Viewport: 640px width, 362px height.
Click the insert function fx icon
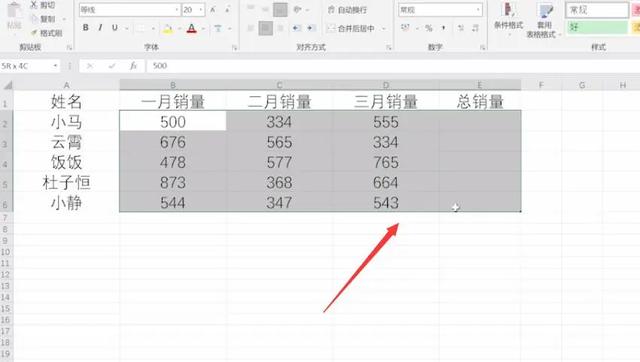point(133,66)
